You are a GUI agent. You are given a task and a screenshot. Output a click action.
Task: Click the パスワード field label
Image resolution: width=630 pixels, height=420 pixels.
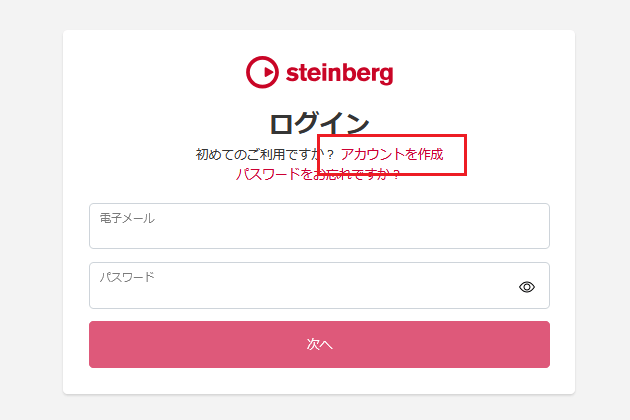(127, 276)
